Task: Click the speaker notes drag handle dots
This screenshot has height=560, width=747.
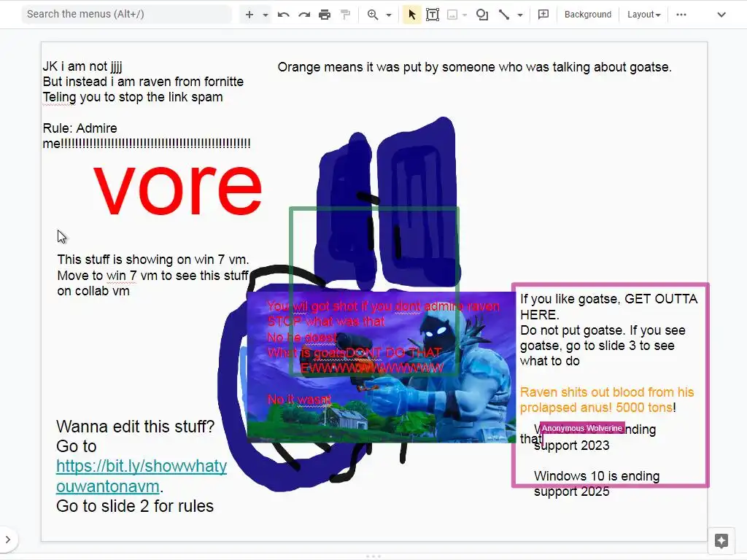Action: tap(373, 556)
